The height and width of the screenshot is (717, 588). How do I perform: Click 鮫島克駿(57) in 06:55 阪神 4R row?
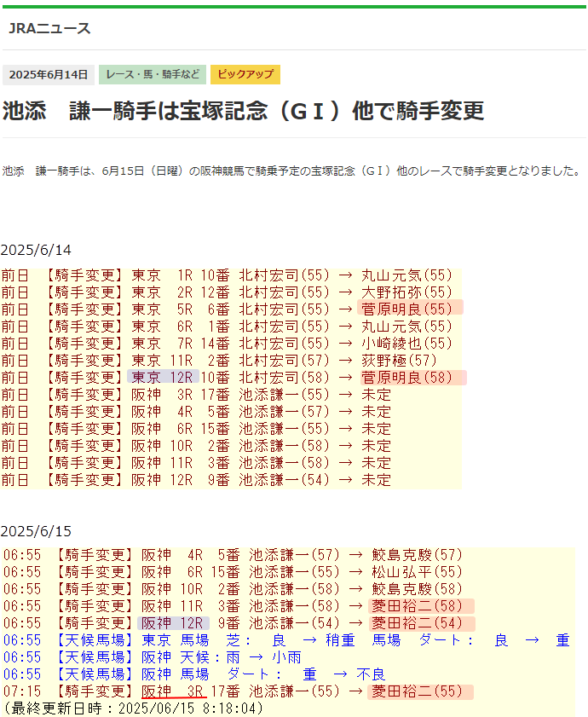point(417,555)
